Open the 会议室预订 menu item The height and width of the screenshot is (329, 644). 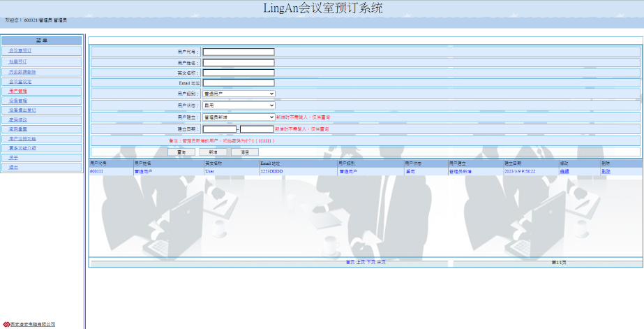tap(20, 51)
